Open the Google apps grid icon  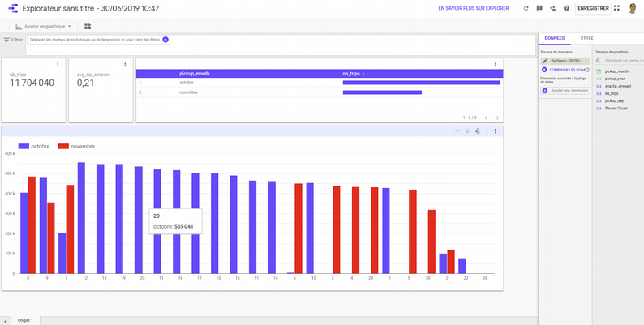coord(616,8)
